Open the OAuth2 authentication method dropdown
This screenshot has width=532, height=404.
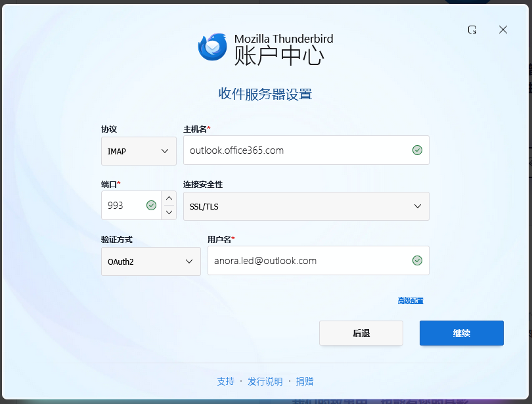pos(151,261)
